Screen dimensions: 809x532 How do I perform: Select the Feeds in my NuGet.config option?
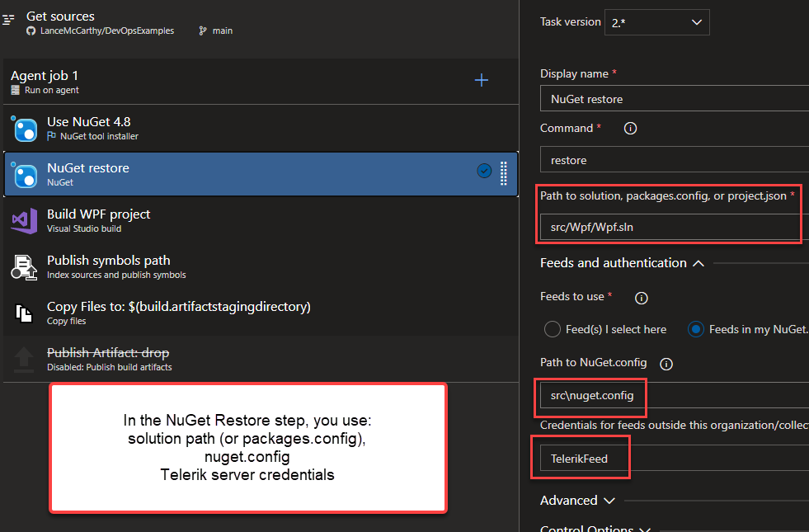(x=696, y=329)
